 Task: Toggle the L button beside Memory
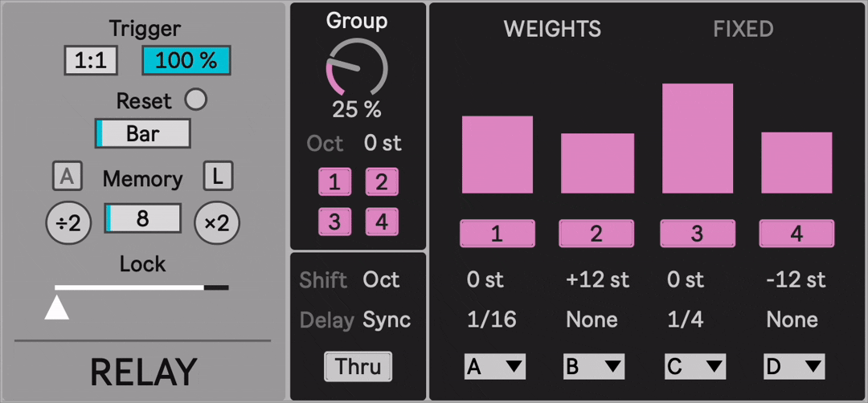(x=217, y=176)
